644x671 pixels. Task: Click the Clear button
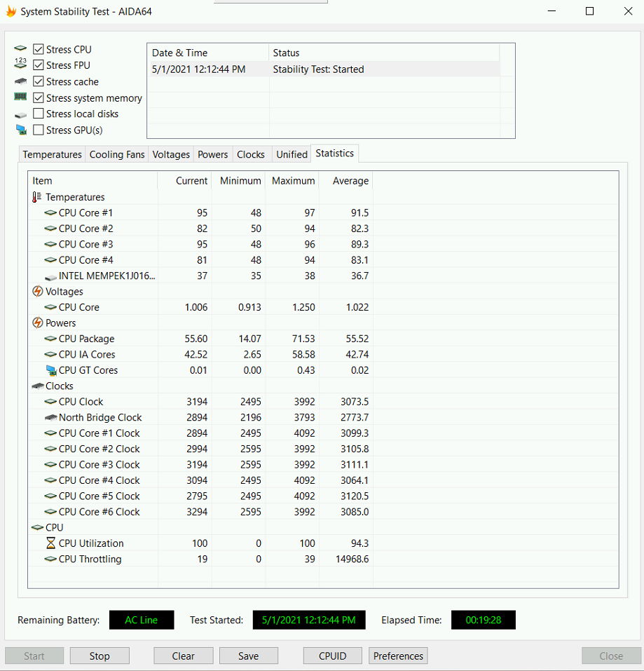tap(184, 656)
